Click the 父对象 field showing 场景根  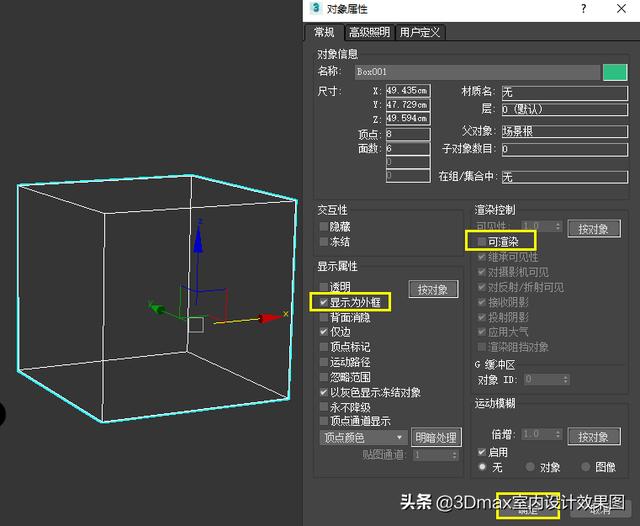tap(565, 131)
